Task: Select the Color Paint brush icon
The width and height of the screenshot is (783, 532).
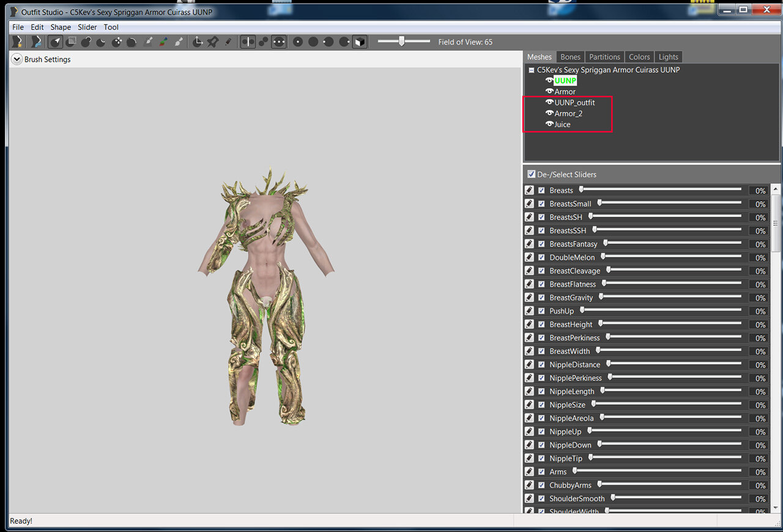Action: [163, 42]
